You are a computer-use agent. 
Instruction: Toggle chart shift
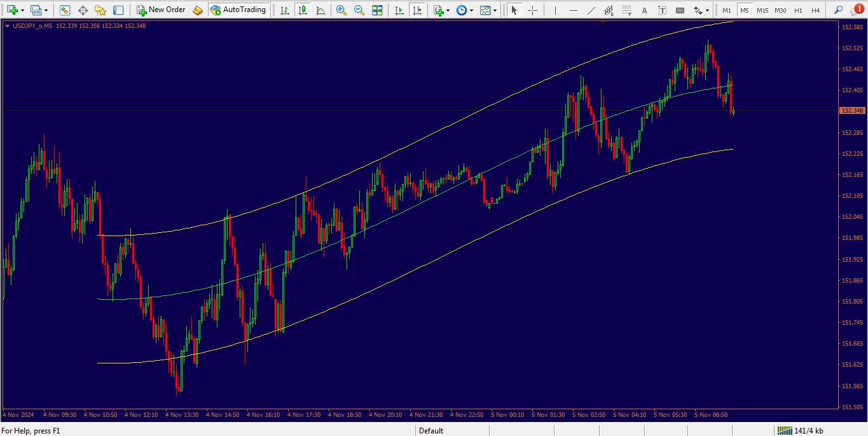(x=417, y=10)
